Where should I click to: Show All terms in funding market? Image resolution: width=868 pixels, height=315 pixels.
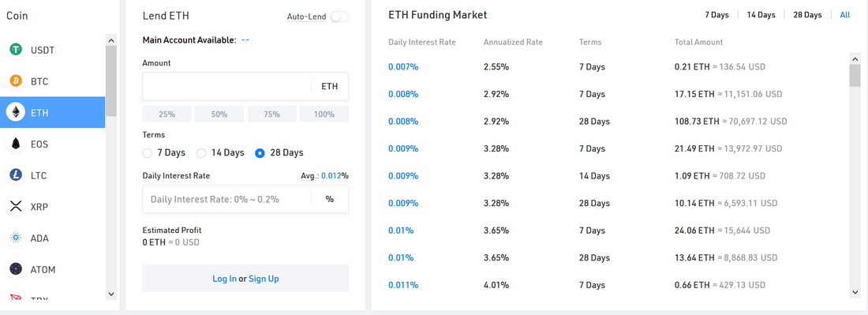[845, 15]
